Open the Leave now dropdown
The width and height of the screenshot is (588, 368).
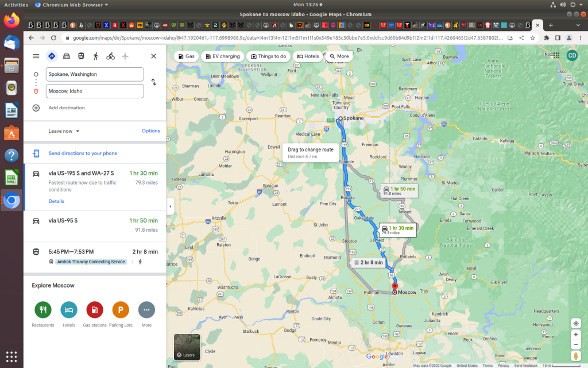coord(64,131)
